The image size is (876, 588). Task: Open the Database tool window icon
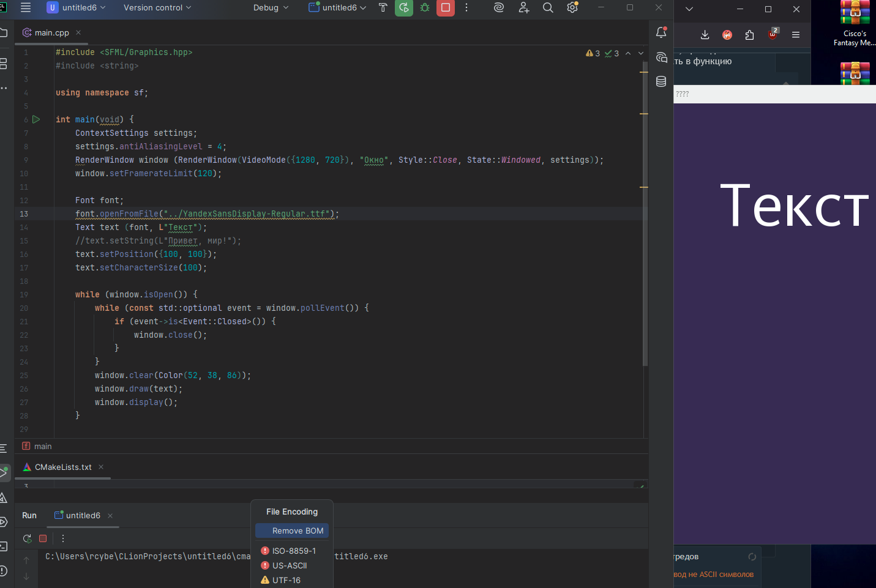click(661, 81)
